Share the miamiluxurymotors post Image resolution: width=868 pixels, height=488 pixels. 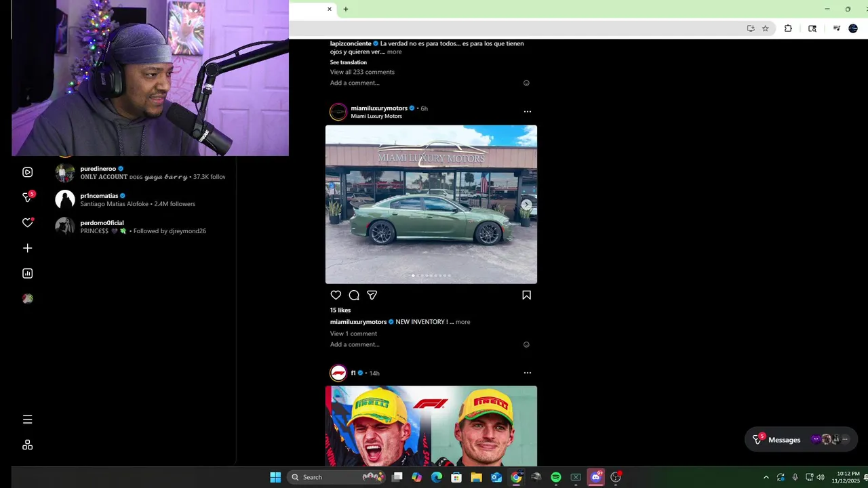372,295
